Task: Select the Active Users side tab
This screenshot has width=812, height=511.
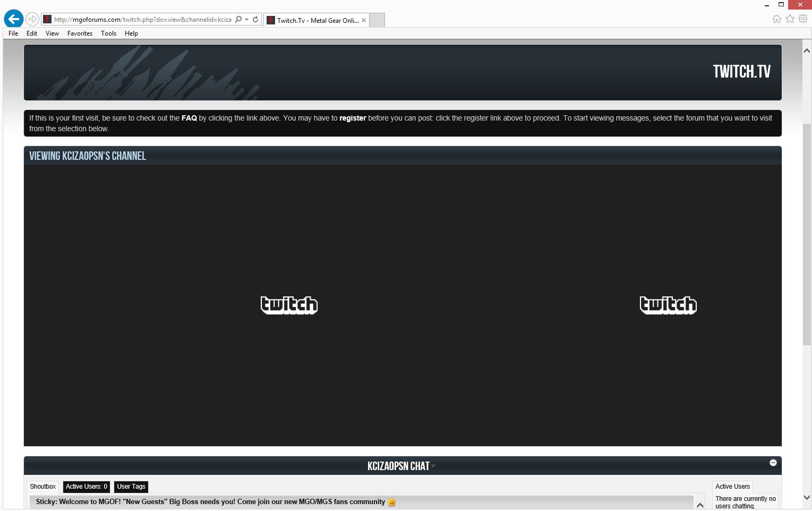Action: point(732,487)
